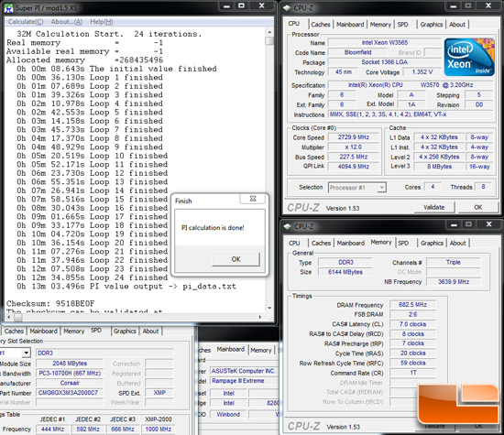Click the memory Size value 6144 MBytes
This screenshot has width=504, height=435.
coord(345,272)
